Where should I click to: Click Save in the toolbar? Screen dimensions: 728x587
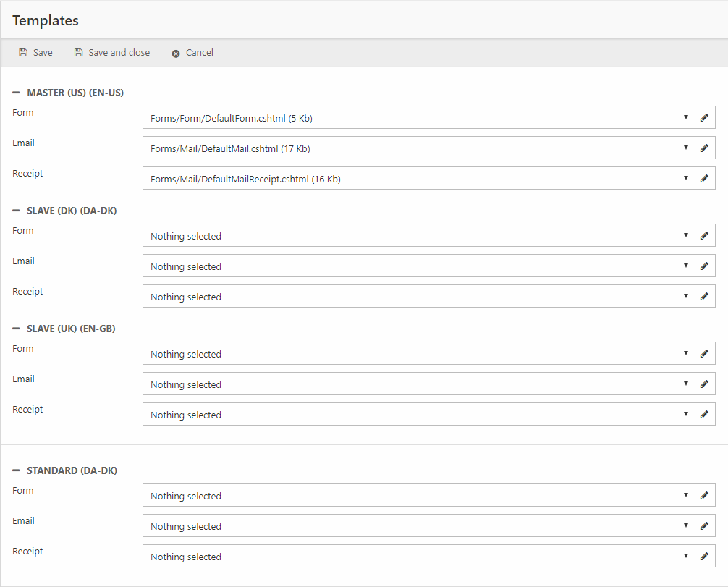click(x=36, y=53)
